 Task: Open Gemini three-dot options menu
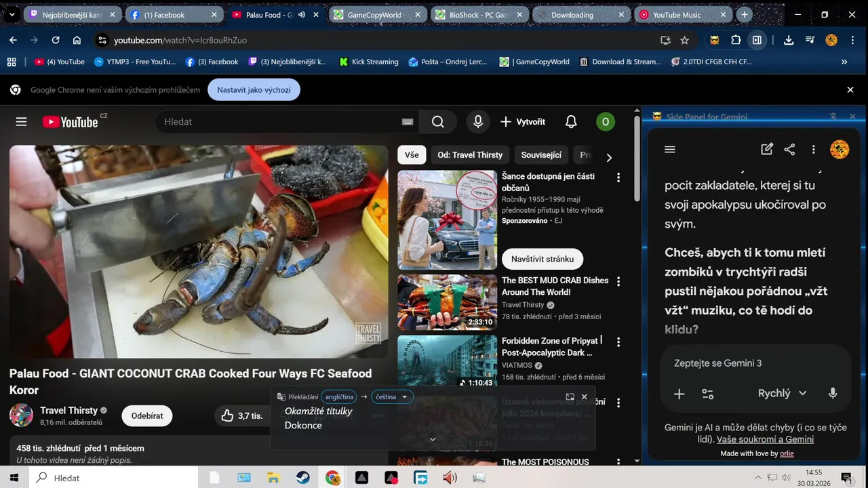coord(813,150)
